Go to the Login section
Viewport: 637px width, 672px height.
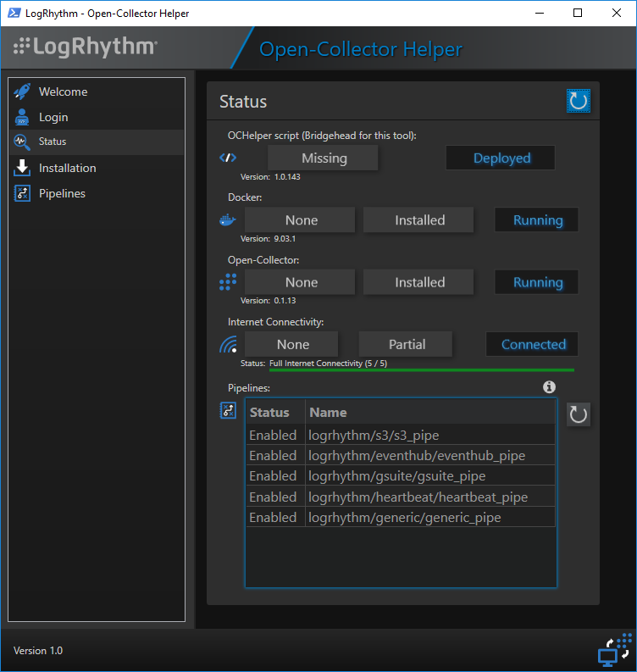(97, 117)
